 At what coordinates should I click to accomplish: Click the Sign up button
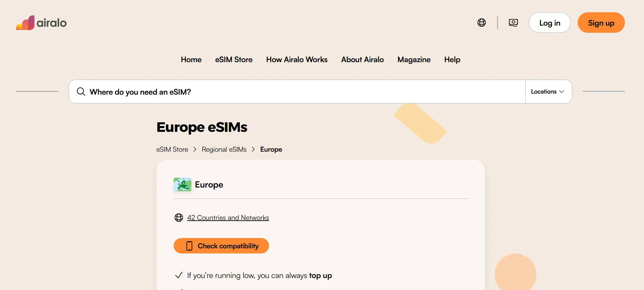[601, 23]
